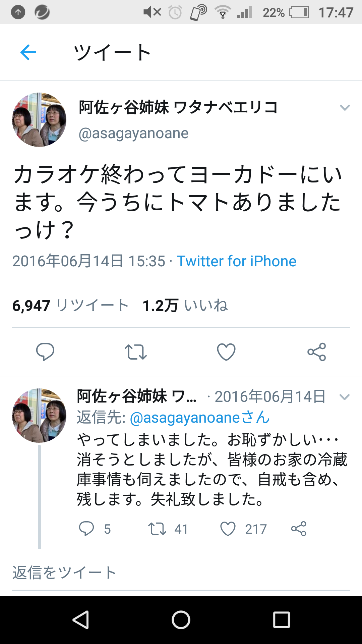
Task: Retweet the reply with 41 retweets
Action: point(158,529)
